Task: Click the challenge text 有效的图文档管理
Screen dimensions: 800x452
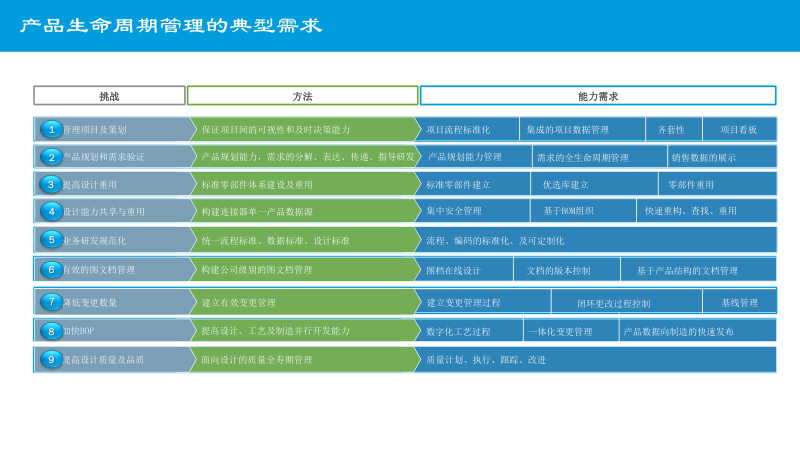Action: [99, 270]
